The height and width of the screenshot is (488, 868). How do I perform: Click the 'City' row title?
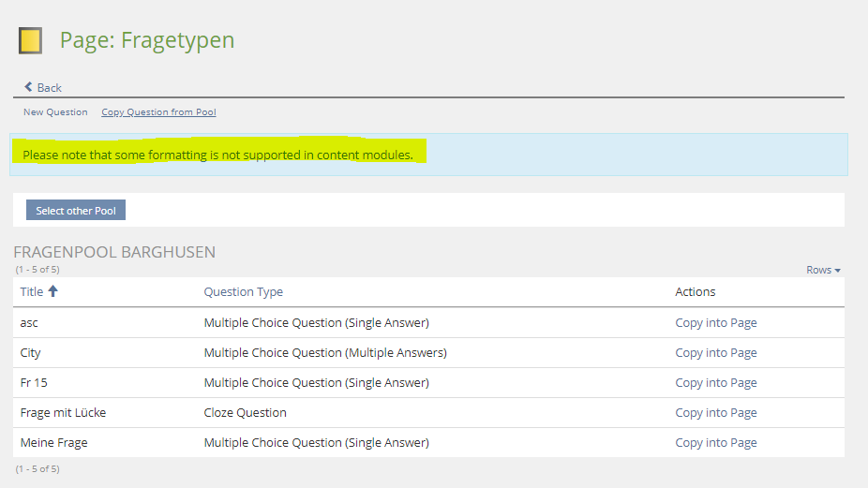(x=31, y=353)
